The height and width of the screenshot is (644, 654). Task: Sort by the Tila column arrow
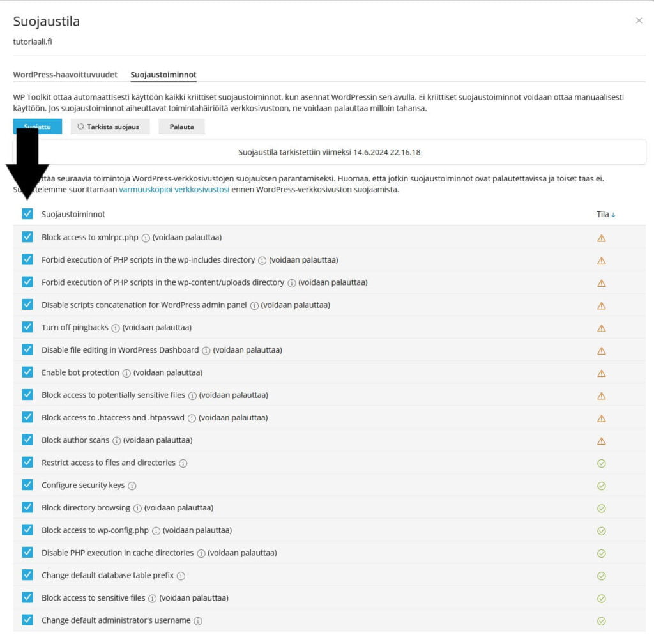tap(613, 215)
